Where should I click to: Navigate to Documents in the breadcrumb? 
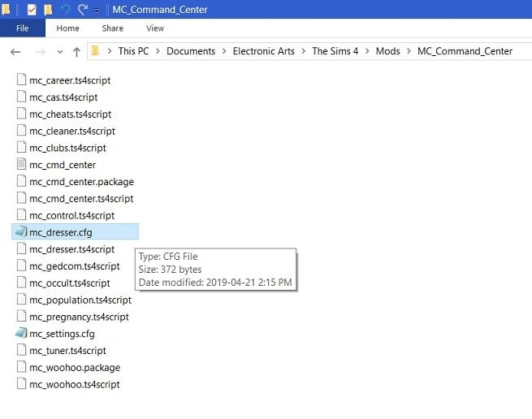[191, 51]
